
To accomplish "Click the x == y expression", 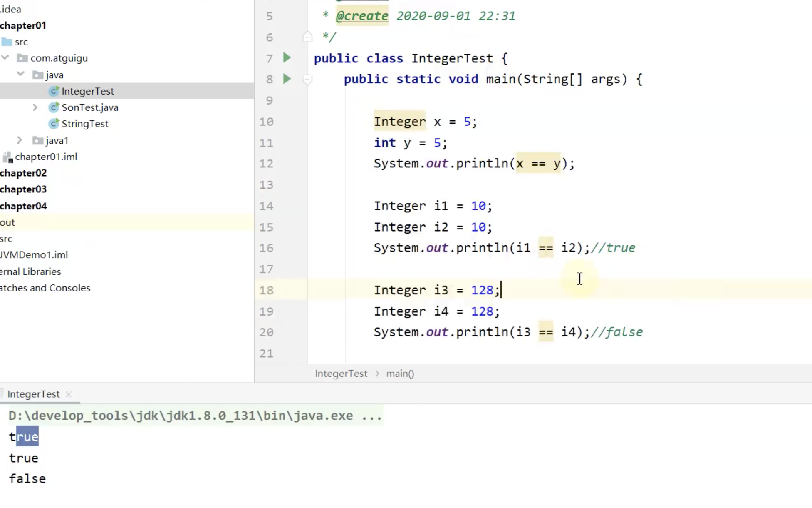I will (538, 163).
